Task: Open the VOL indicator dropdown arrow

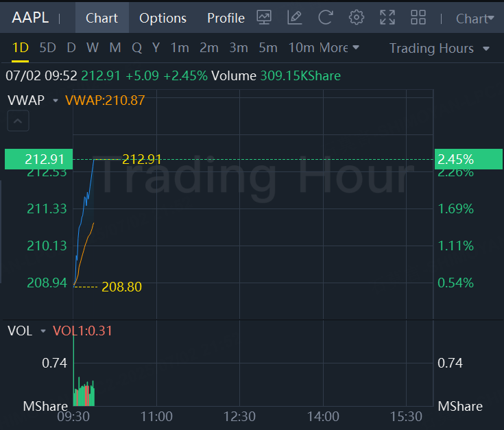Action: [x=43, y=331]
